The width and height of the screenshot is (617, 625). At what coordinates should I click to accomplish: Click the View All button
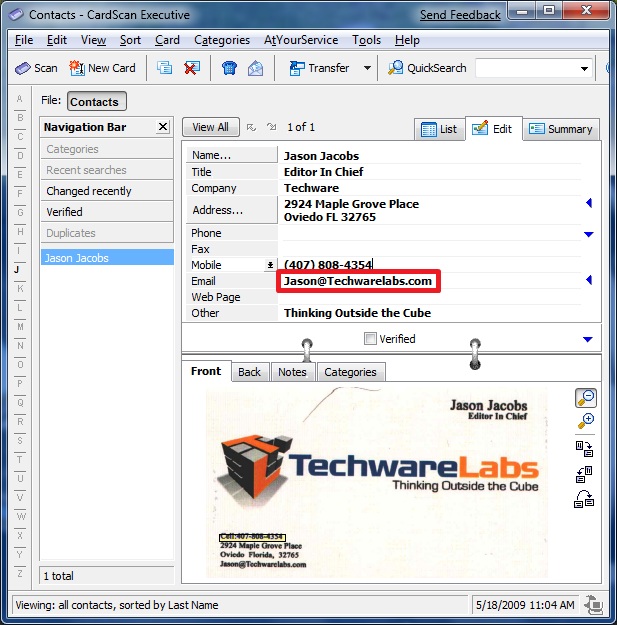click(211, 127)
